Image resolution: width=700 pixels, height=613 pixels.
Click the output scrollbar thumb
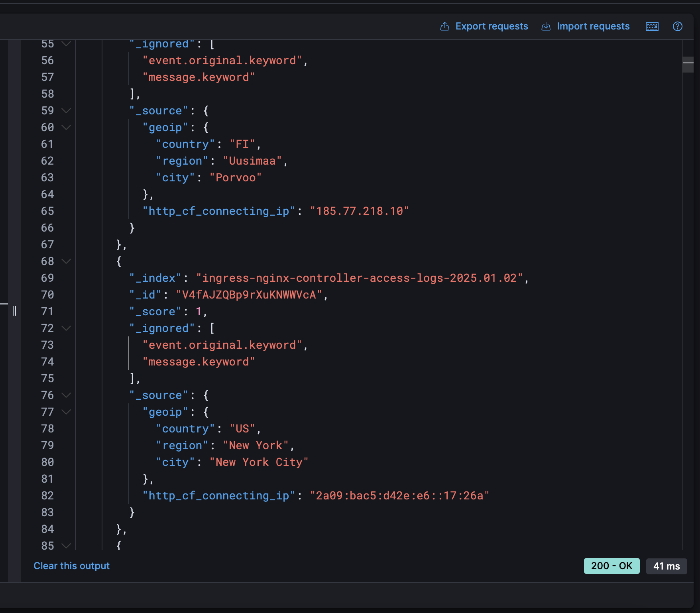[x=688, y=65]
